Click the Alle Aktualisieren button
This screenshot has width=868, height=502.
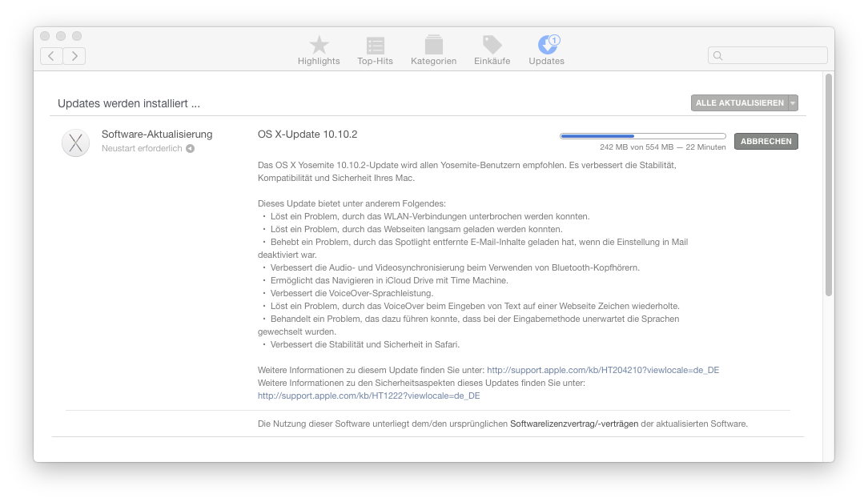[740, 103]
